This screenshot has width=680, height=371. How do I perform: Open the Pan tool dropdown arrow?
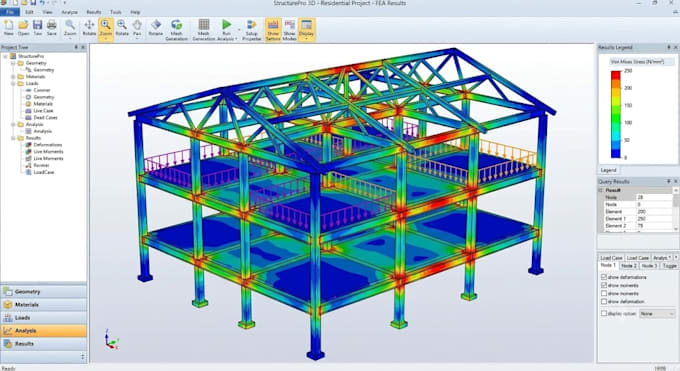[137, 39]
